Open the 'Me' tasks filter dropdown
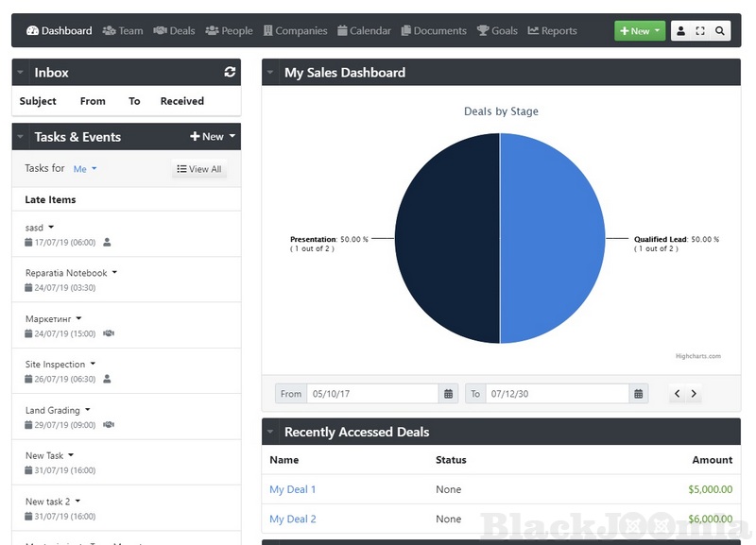 click(x=85, y=169)
